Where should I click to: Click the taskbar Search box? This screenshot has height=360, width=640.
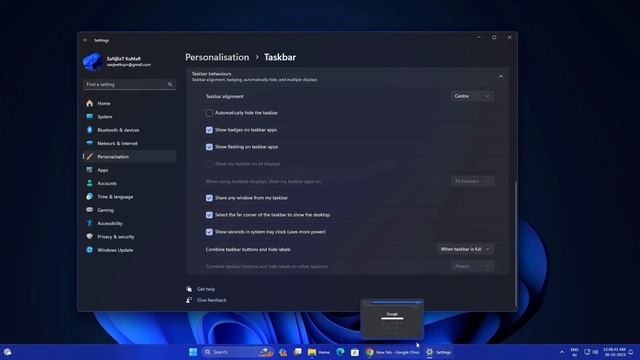[237, 352]
